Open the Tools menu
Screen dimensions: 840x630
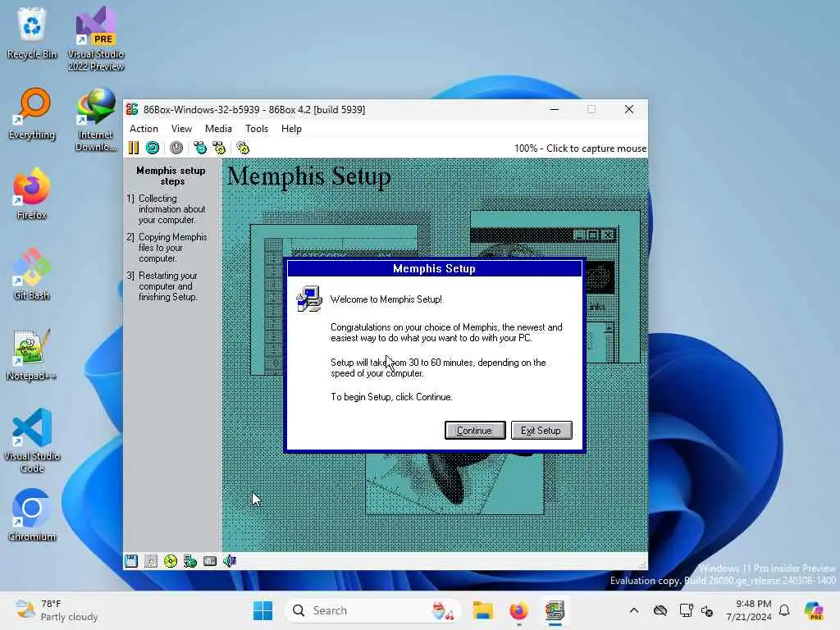[257, 129]
